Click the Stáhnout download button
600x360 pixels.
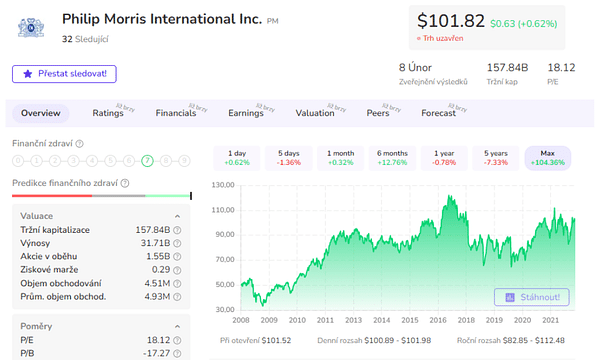coord(532,297)
